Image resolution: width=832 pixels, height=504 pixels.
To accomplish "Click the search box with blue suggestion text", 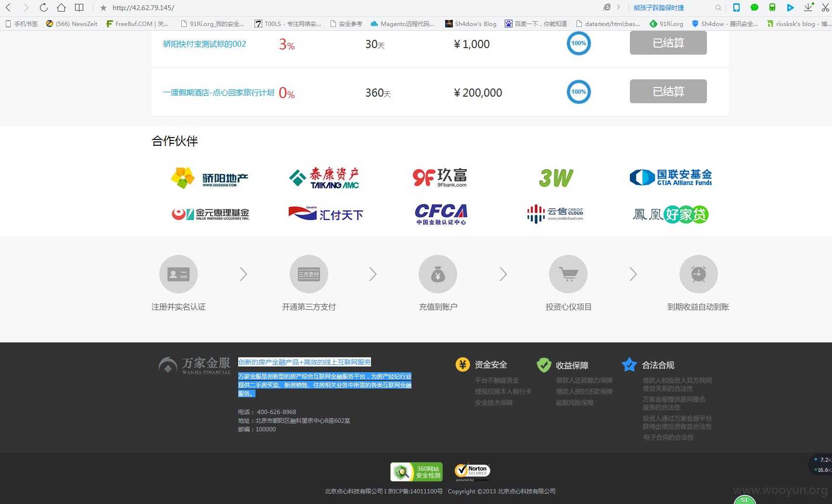I will point(671,8).
